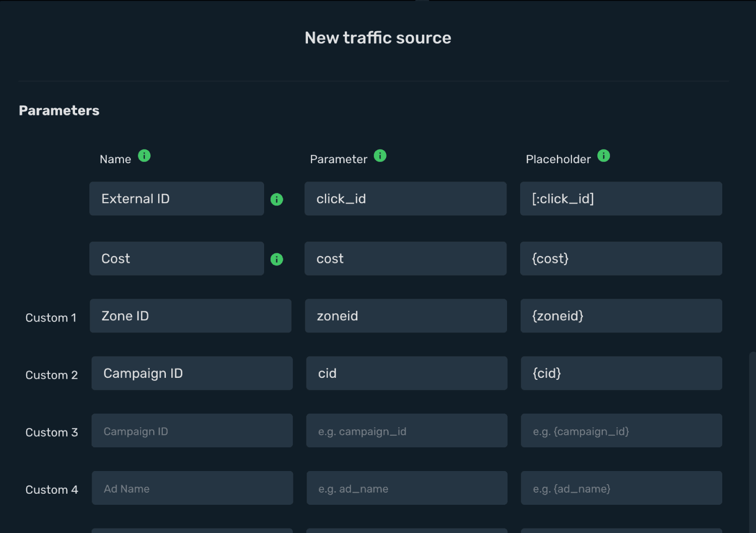Select the e.g. {ad_name} placeholder field
Image resolution: width=756 pixels, height=533 pixels.
tap(621, 488)
